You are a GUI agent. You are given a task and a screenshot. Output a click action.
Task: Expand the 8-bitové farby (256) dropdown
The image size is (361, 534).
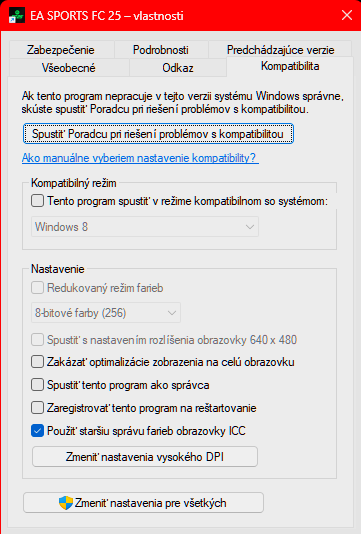(x=106, y=313)
